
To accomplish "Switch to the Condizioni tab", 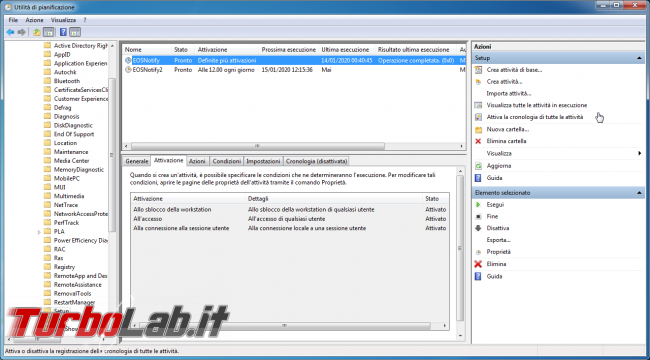I will (226, 161).
